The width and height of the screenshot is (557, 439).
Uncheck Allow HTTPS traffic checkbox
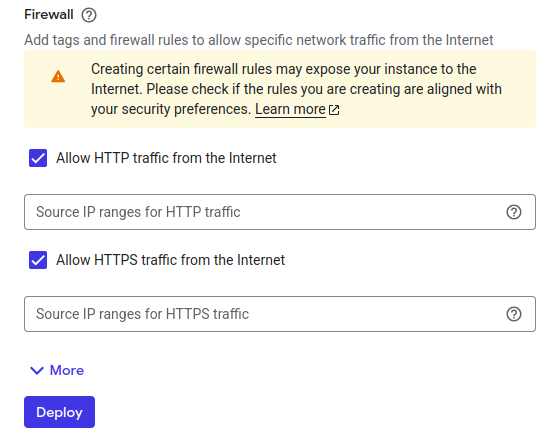38,260
